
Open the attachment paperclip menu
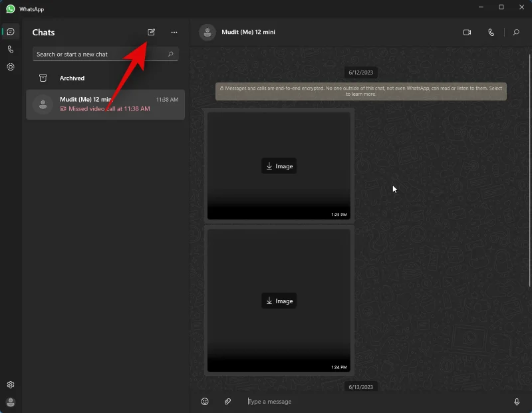(227, 402)
